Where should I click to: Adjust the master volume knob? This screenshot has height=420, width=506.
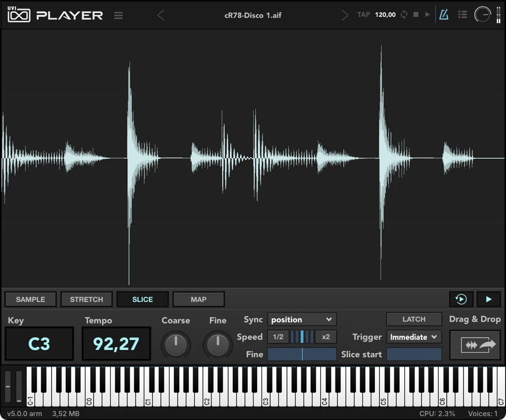coord(482,15)
